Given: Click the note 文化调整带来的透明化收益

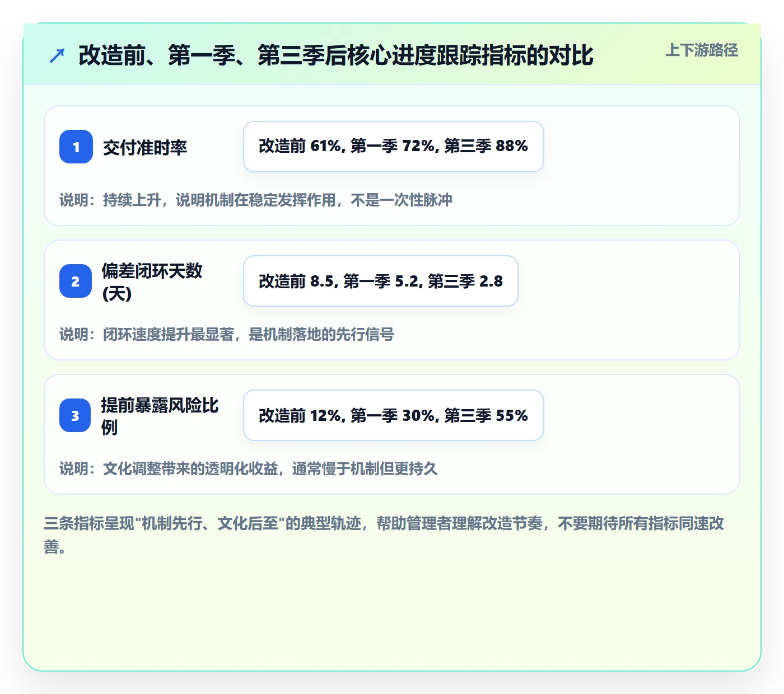Looking at the screenshot, I should (249, 468).
